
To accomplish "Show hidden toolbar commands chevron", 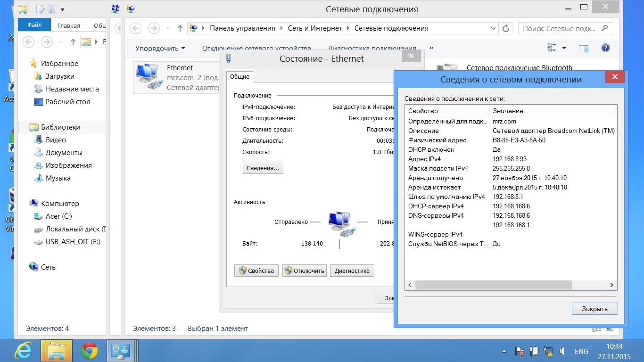I will [x=431, y=48].
